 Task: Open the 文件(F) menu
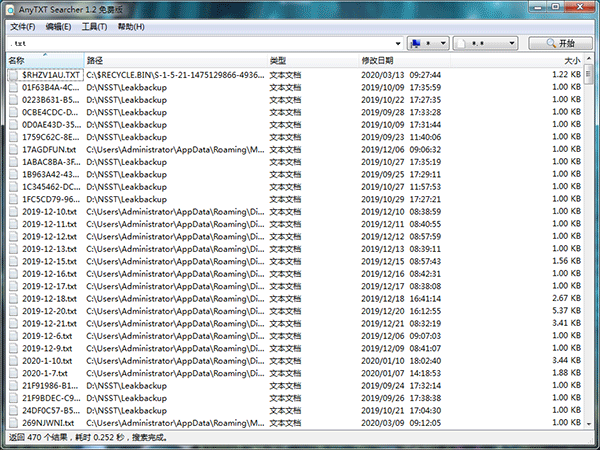pyautogui.click(x=23, y=27)
